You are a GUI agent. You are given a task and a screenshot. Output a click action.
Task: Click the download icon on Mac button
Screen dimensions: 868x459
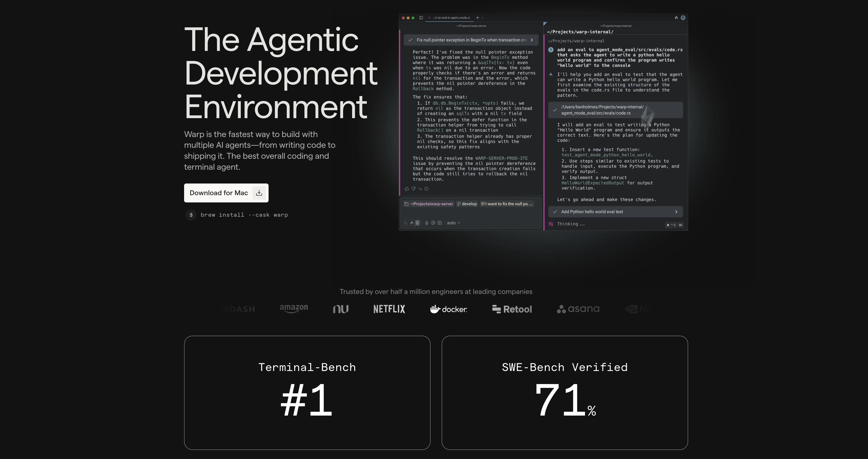click(x=259, y=193)
